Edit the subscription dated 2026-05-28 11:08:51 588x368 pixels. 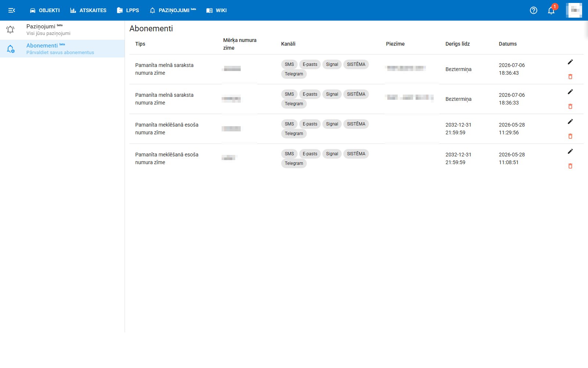570,151
